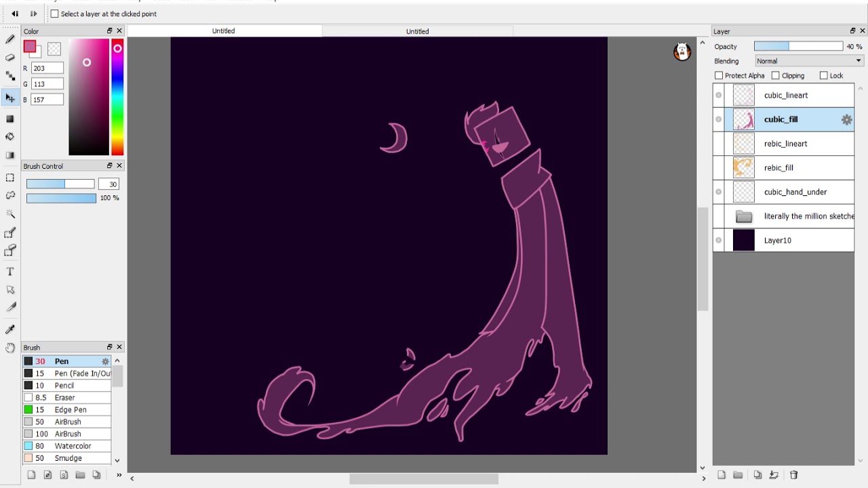Select the Dot tool in the toolbar
This screenshot has height=488, width=868.
tap(10, 76)
